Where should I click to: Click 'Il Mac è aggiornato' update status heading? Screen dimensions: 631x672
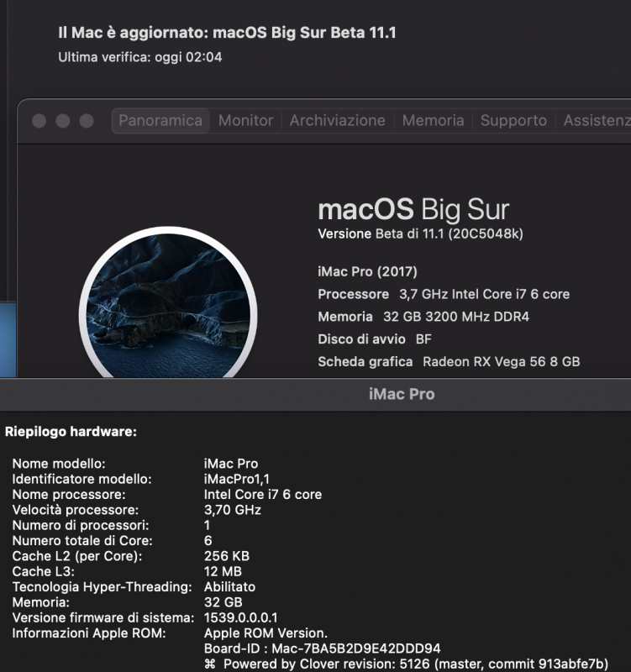(227, 33)
